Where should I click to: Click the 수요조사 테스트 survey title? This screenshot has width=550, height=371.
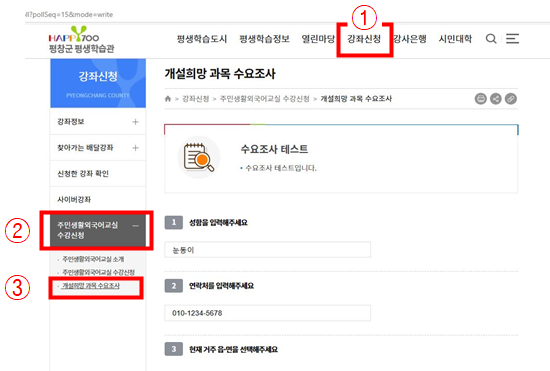point(274,149)
